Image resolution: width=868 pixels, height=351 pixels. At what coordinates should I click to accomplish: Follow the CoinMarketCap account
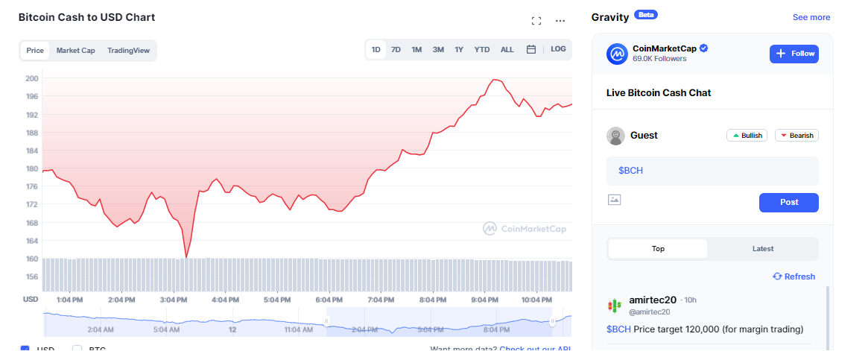coord(793,54)
